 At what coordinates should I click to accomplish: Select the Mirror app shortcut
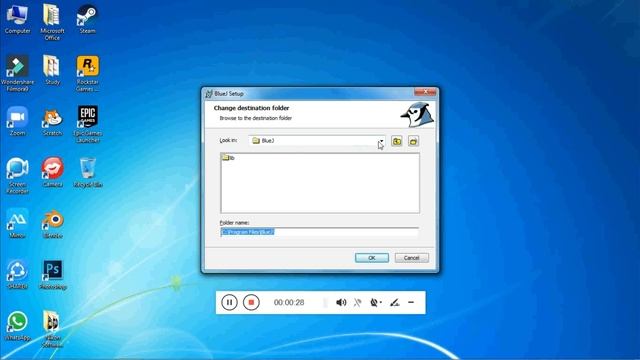[18, 223]
